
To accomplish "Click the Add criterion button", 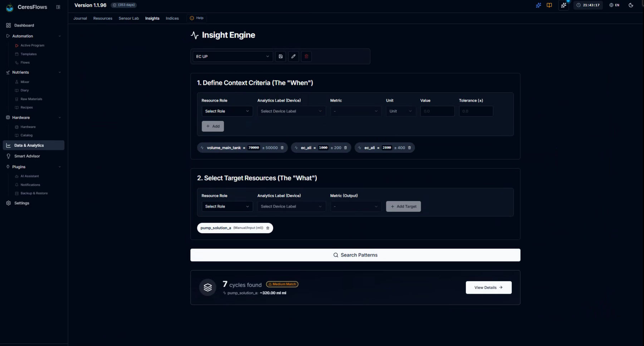I will coord(213,126).
